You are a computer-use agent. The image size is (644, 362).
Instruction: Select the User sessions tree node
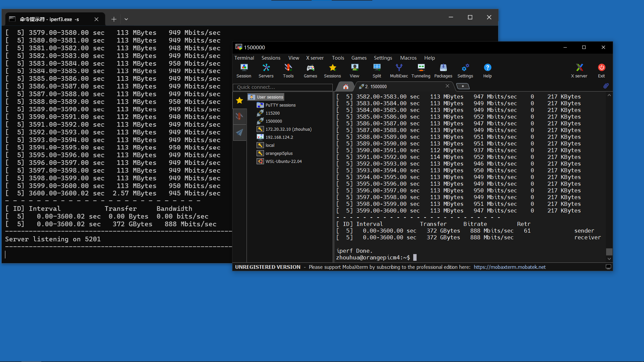266,97
